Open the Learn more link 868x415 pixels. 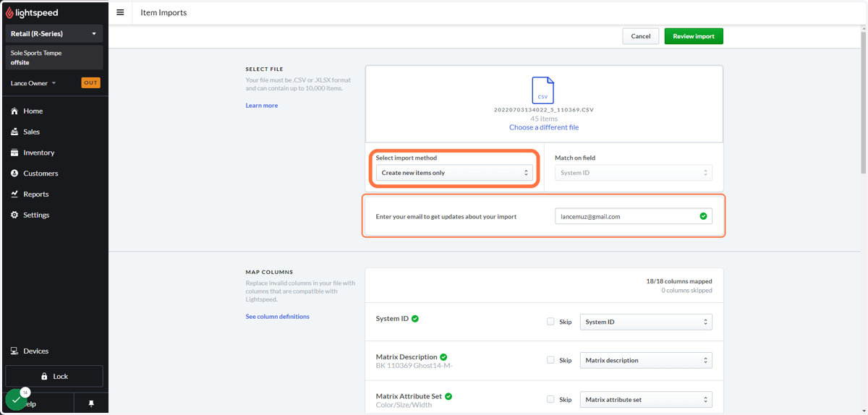click(262, 106)
